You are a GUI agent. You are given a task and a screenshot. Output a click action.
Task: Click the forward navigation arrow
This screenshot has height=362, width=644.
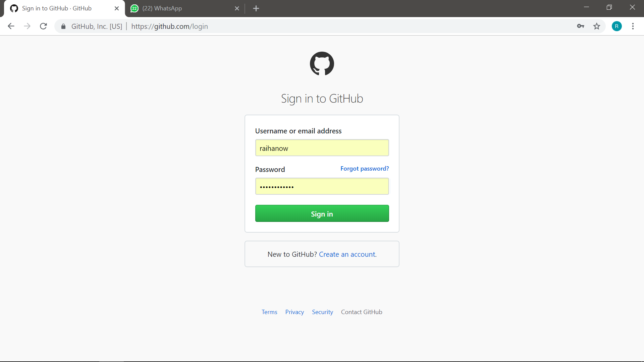click(27, 26)
